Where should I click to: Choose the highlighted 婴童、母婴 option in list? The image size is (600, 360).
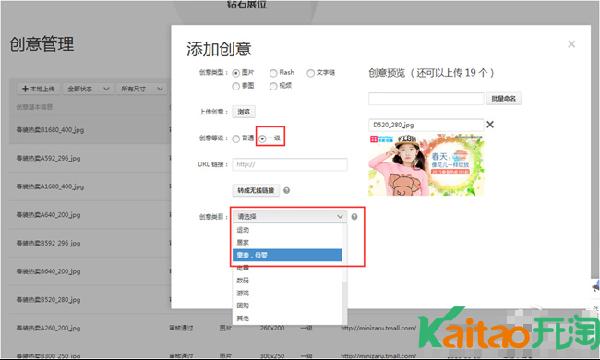tap(287, 255)
